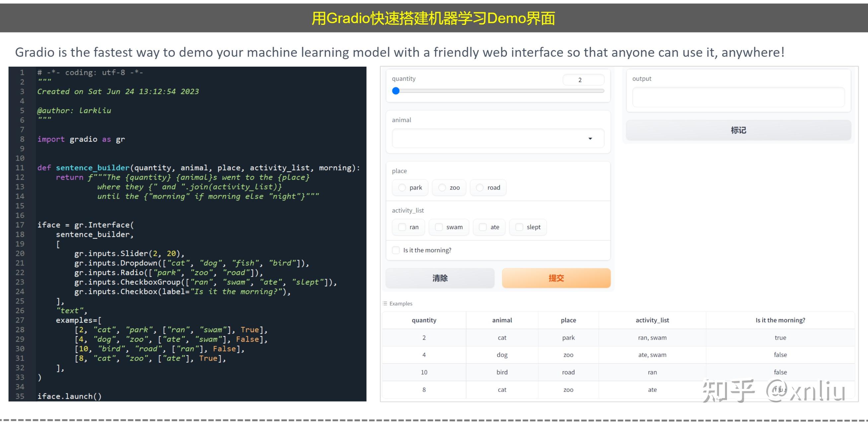Image resolution: width=868 pixels, height=426 pixels.
Task: Click inside the output text field
Action: pos(738,97)
